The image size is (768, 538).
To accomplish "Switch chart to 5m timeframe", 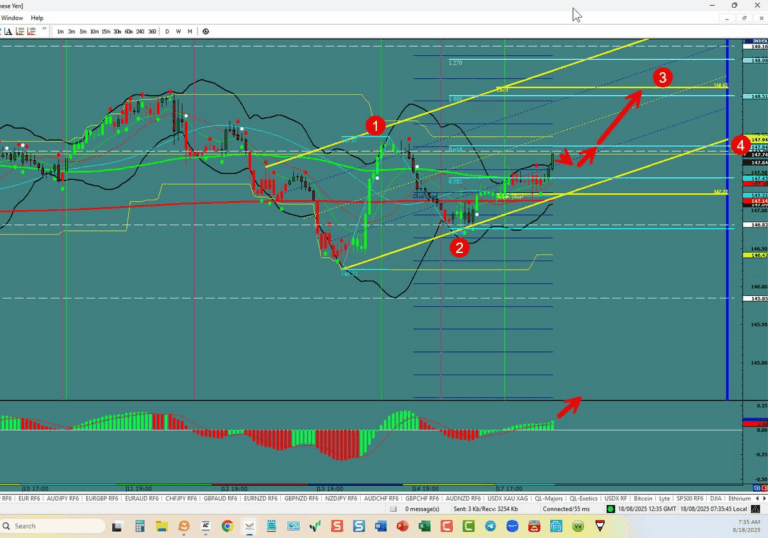I will click(83, 31).
